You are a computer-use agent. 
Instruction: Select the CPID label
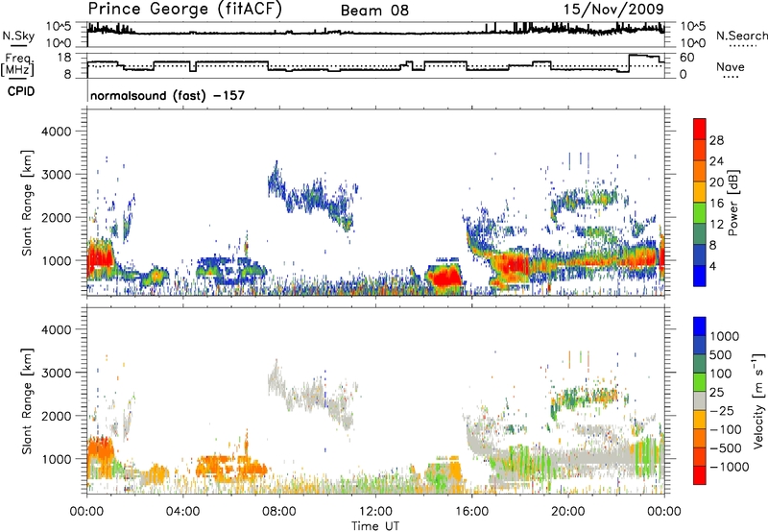21,91
